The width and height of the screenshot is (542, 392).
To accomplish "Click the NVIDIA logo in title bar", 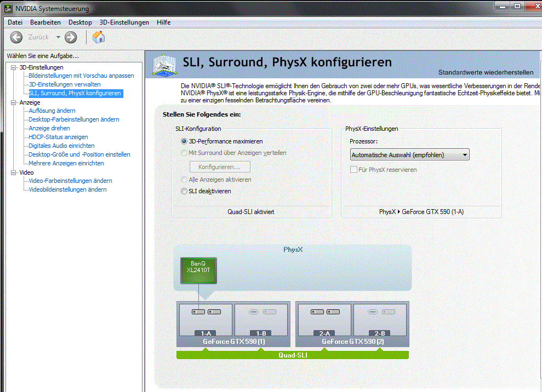I will coord(8,8).
